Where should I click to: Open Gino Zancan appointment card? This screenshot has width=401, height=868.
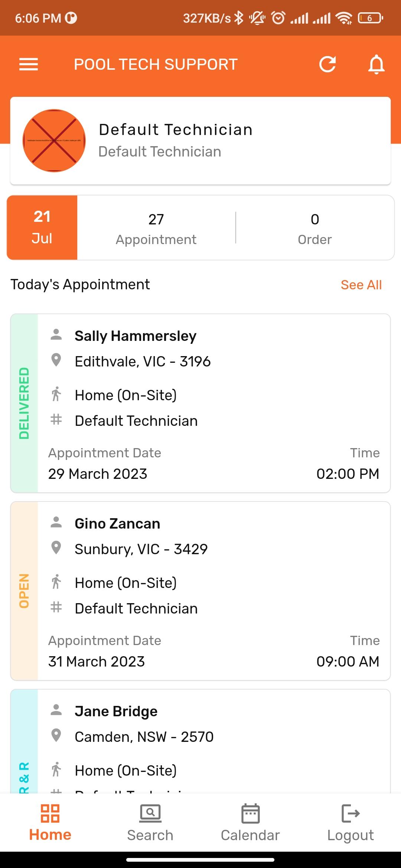point(200,591)
